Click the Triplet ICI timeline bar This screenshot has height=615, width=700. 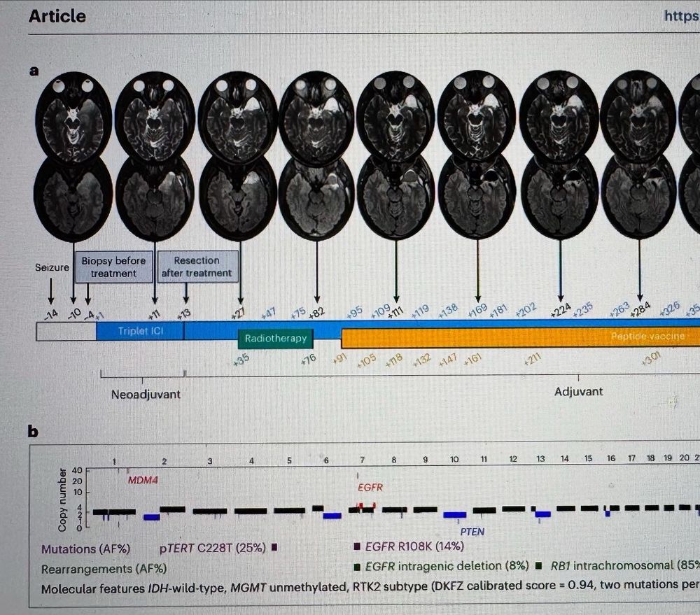point(140,331)
